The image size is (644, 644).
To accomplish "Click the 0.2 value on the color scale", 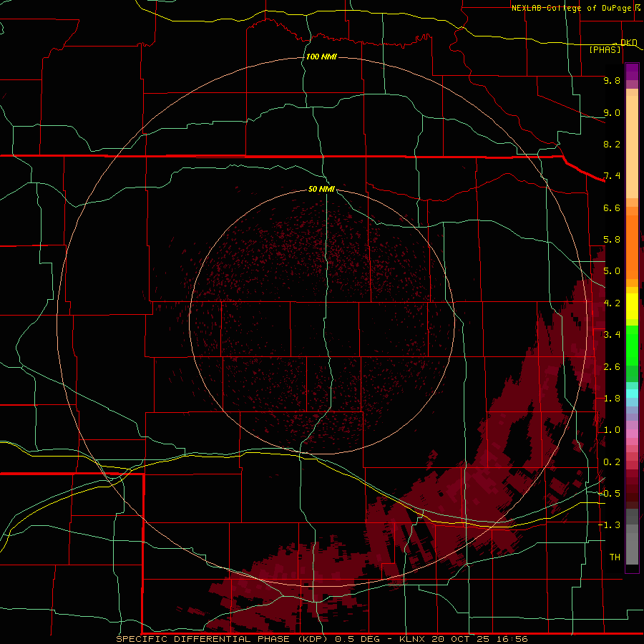I will click(612, 462).
